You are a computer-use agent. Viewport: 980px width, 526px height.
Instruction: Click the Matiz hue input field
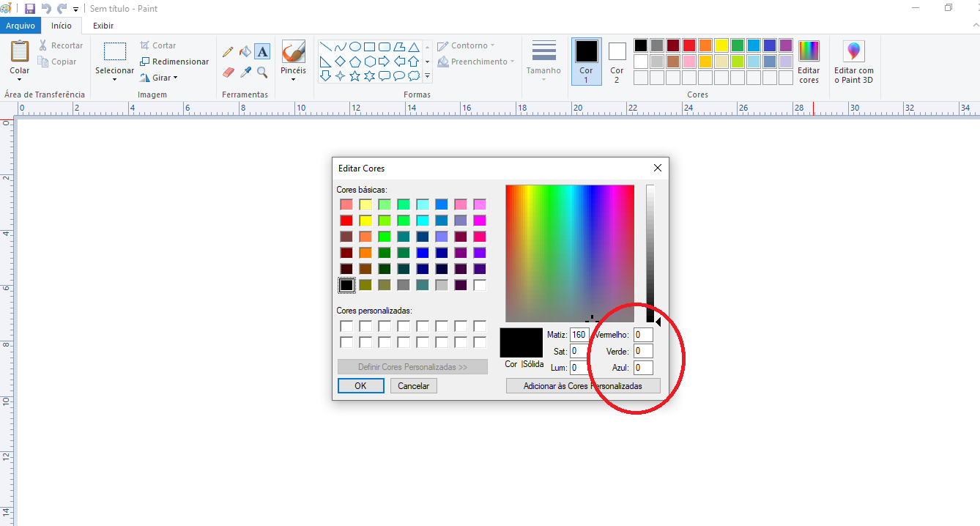click(579, 335)
